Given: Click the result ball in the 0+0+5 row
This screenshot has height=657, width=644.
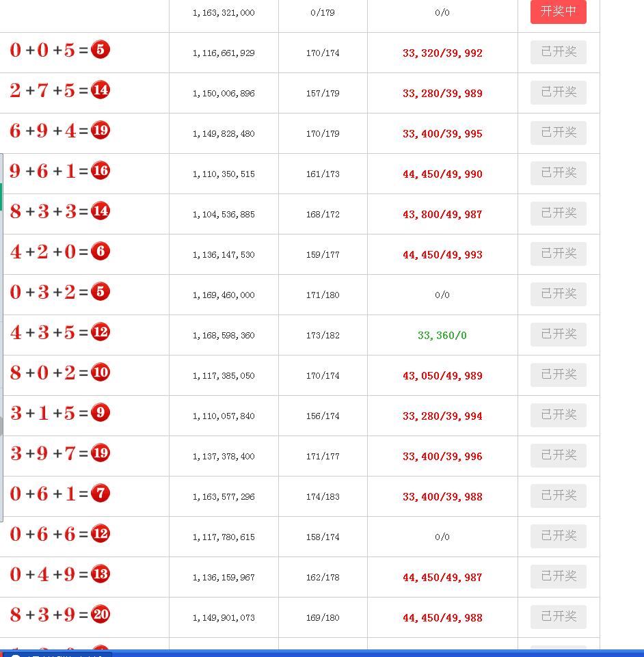Looking at the screenshot, I should [100, 50].
